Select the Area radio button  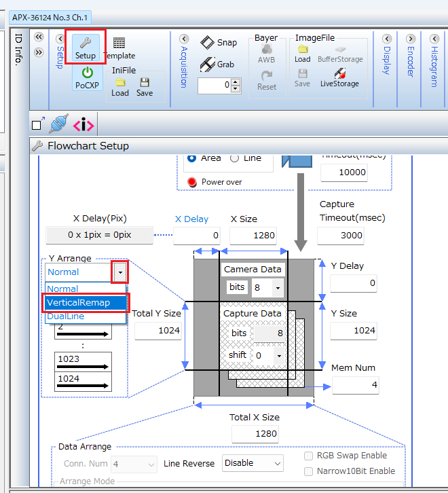pos(192,158)
